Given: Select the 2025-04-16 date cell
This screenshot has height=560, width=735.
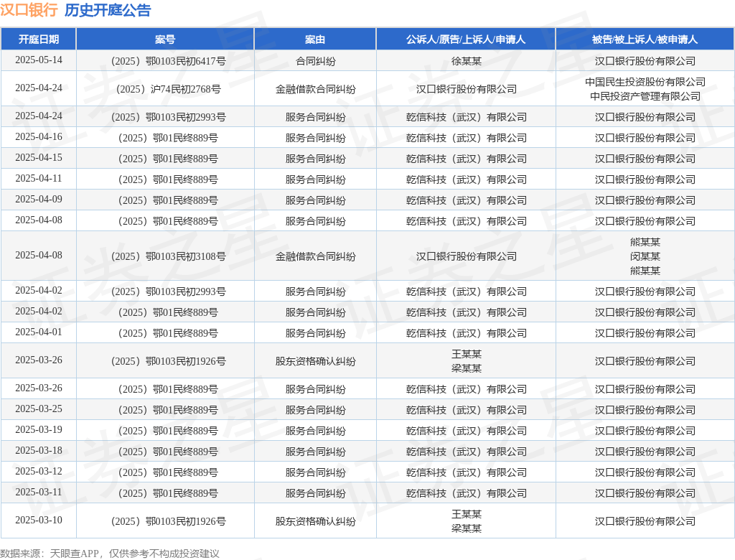Looking at the screenshot, I should click(x=39, y=137).
